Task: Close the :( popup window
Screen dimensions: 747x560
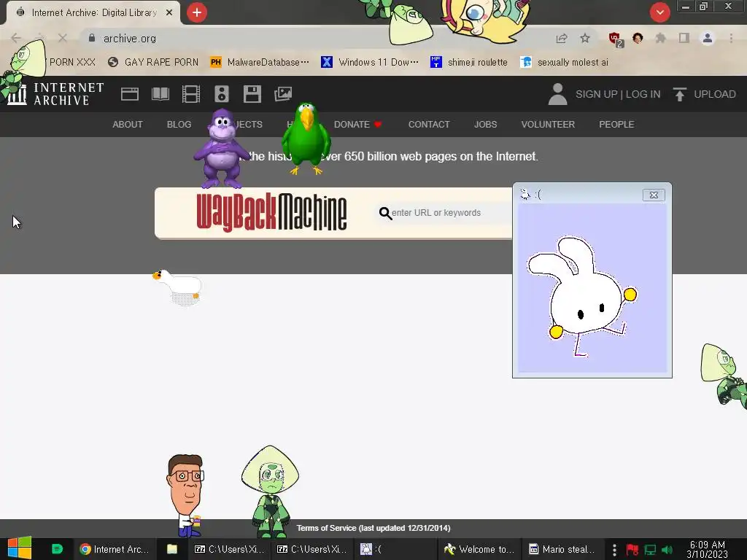Action: [654, 195]
